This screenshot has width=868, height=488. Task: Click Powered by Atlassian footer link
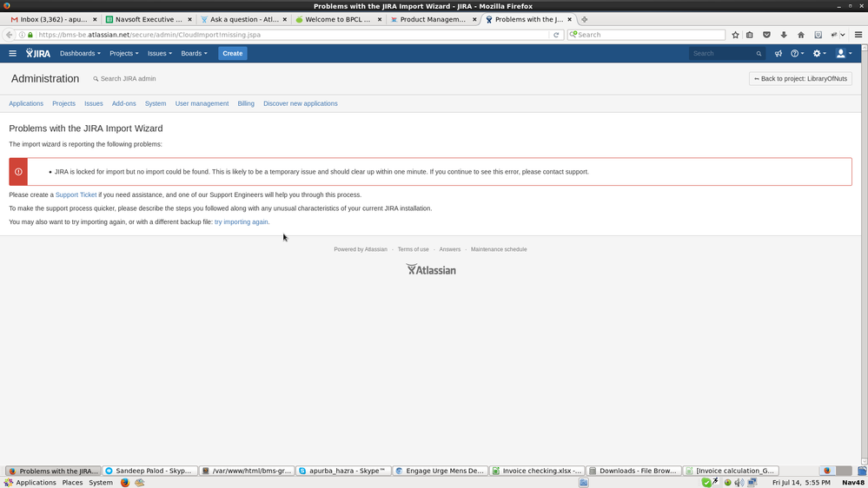click(361, 249)
